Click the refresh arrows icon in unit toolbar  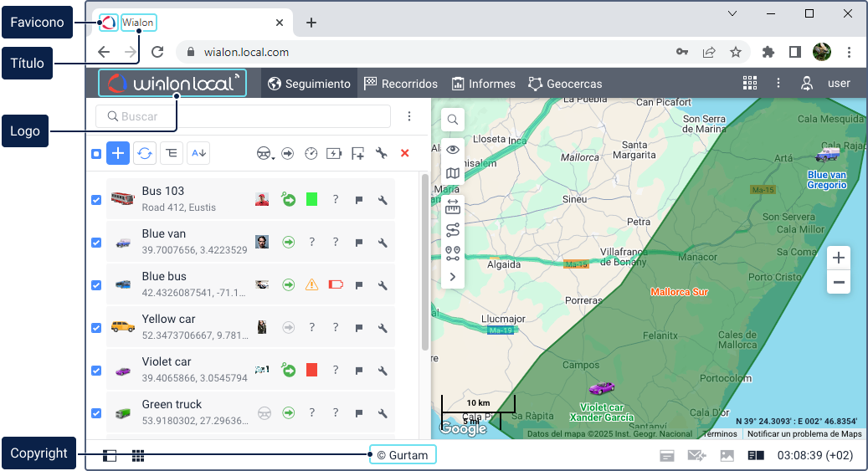(x=145, y=153)
